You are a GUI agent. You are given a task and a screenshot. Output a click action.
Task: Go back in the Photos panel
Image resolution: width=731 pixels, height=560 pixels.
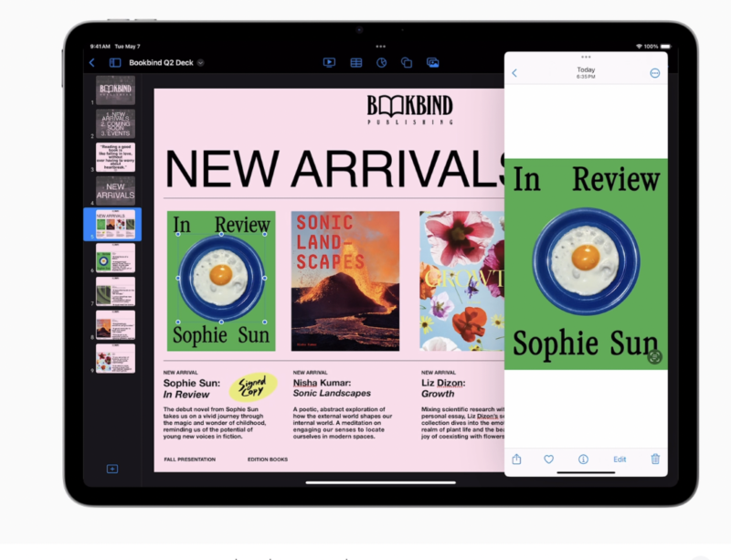click(x=514, y=73)
